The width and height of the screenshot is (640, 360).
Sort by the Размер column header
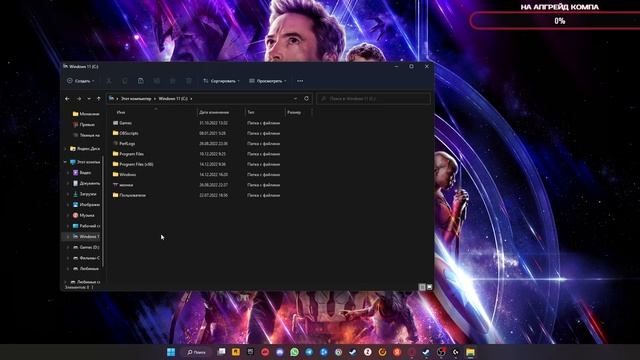point(294,112)
